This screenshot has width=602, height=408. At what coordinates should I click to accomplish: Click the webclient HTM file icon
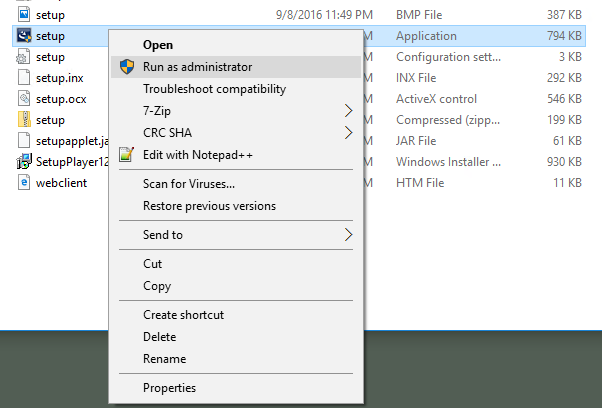click(24, 182)
